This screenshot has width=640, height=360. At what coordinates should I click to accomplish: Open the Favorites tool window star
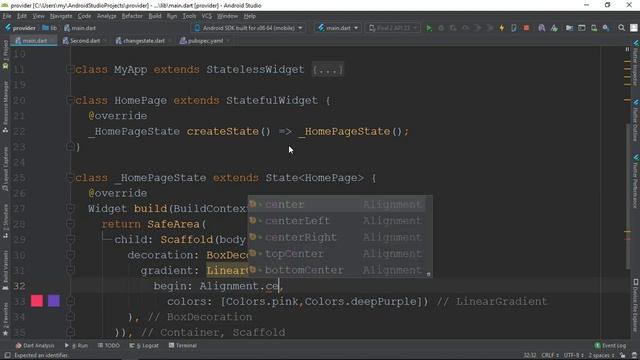click(x=5, y=319)
